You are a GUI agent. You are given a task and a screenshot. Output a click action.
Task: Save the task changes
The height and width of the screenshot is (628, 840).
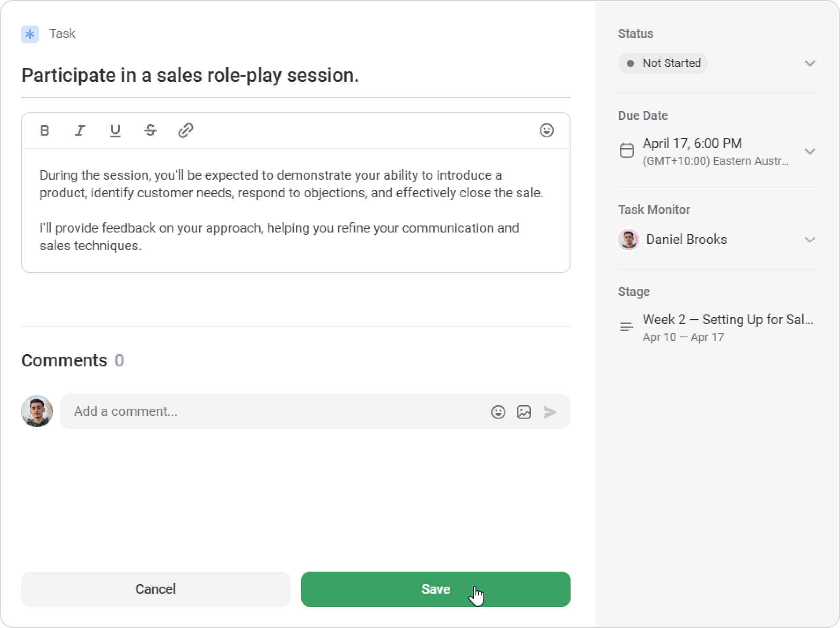435,589
